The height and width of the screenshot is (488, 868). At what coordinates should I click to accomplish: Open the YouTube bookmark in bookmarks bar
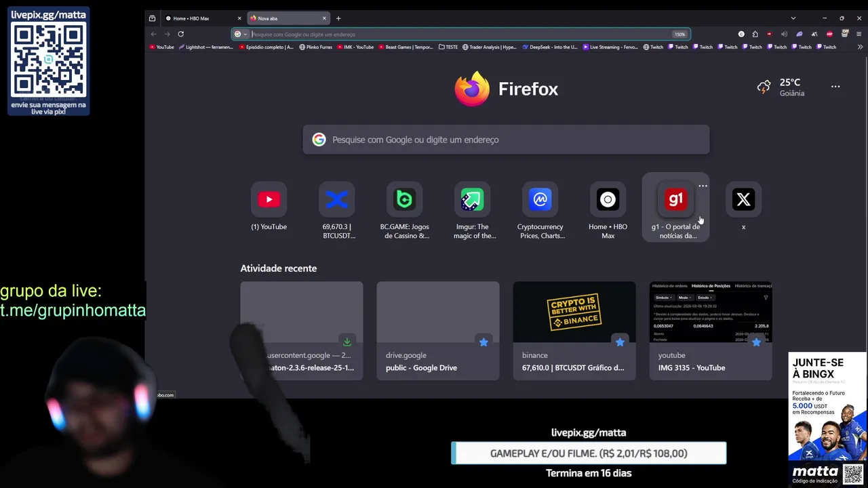click(x=161, y=47)
